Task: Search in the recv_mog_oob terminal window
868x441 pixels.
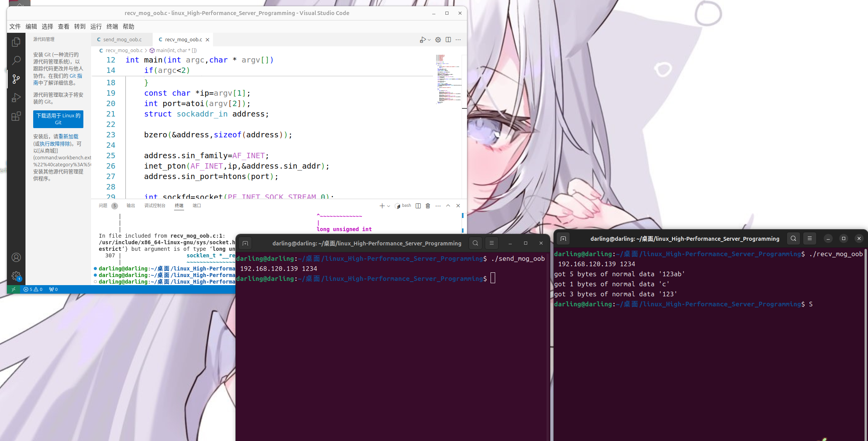Action: click(794, 238)
